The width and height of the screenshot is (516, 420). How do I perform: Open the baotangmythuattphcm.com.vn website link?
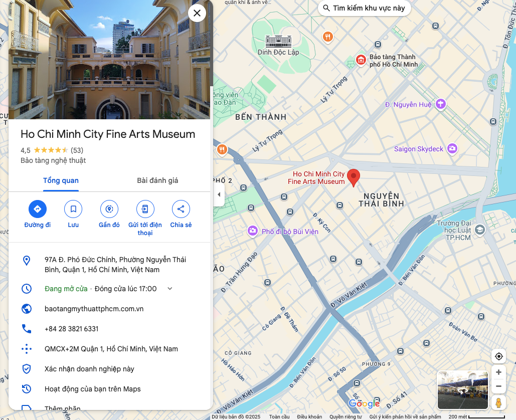click(94, 309)
